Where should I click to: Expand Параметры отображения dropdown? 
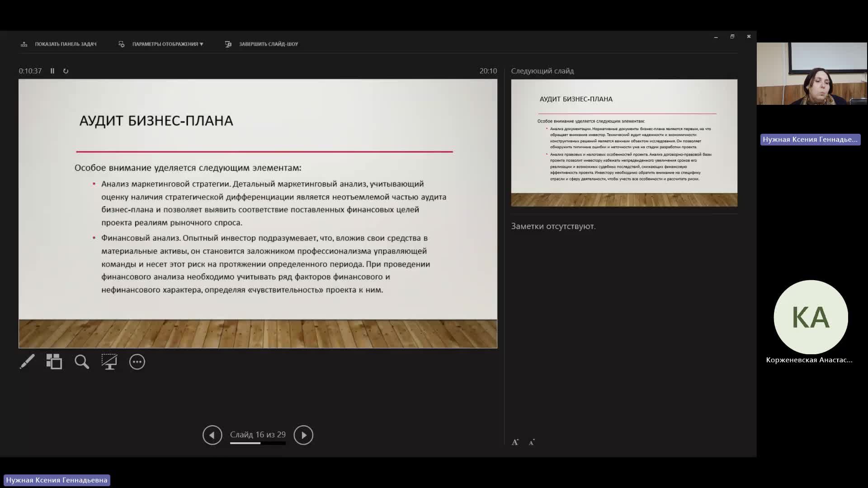[168, 44]
